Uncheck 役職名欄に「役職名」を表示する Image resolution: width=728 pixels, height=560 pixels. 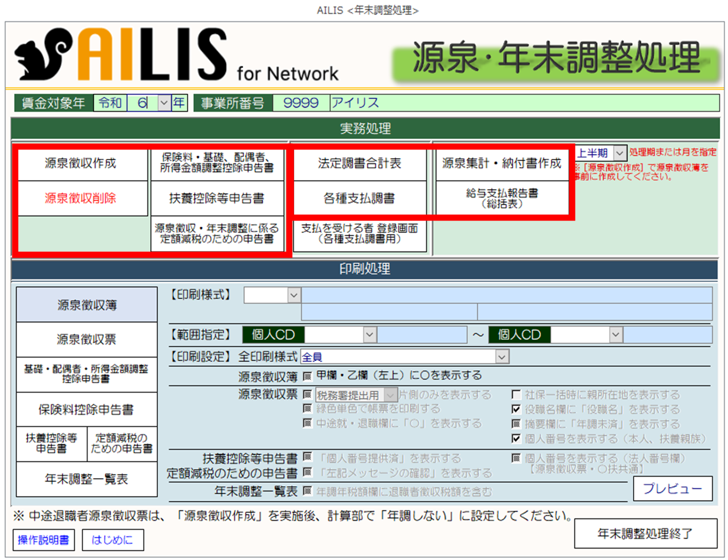(516, 409)
